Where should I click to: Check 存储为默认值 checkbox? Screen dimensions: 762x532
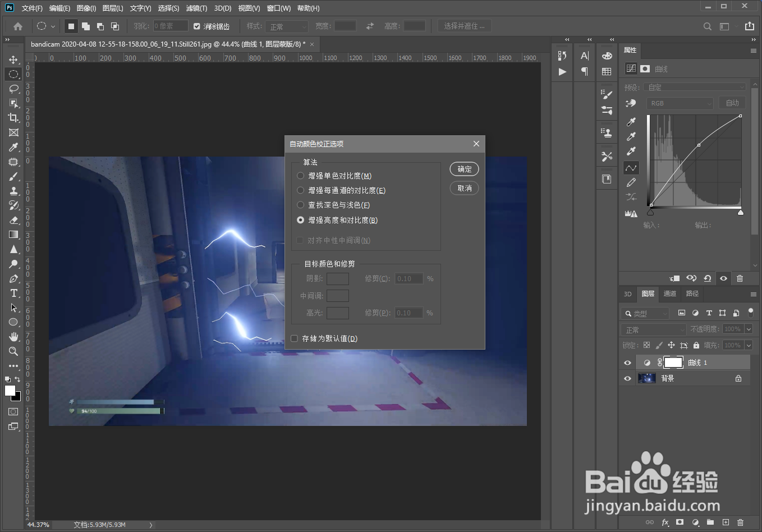(x=294, y=338)
